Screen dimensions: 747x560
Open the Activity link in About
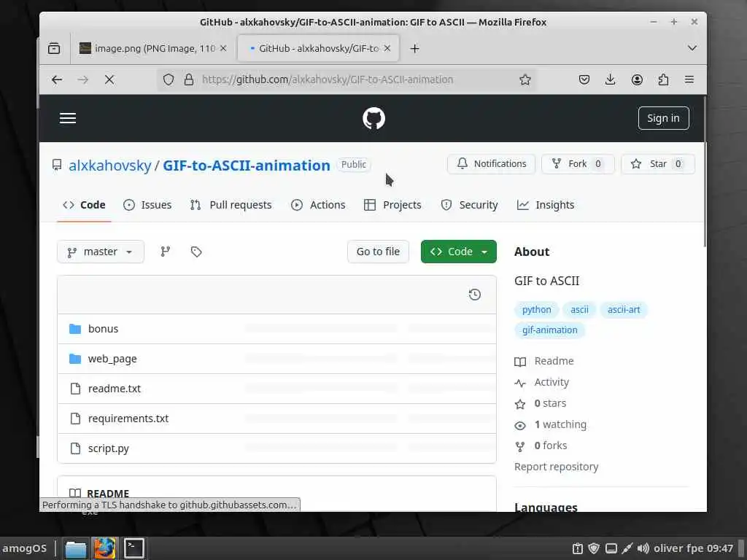[x=542, y=382]
